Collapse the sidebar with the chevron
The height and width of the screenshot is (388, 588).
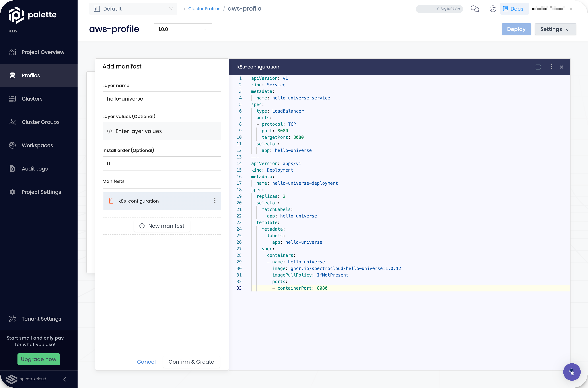(x=65, y=379)
